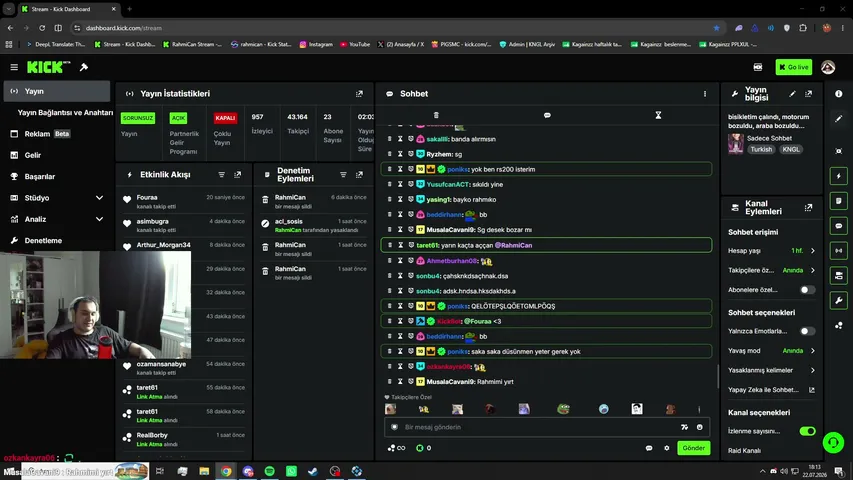Send the message with the Gönder button
Viewport: 853px width, 480px height.
694,448
